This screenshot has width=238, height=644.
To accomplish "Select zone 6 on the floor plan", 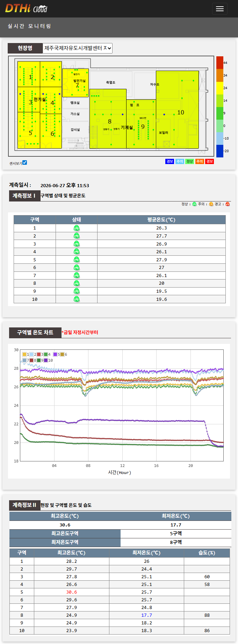I will (x=51, y=131).
